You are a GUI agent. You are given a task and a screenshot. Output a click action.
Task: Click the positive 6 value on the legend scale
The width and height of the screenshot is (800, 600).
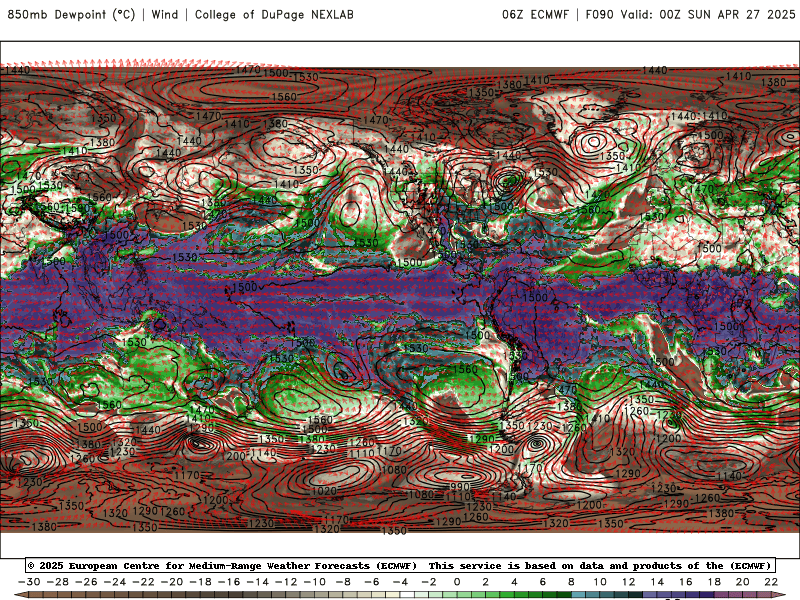(x=542, y=582)
